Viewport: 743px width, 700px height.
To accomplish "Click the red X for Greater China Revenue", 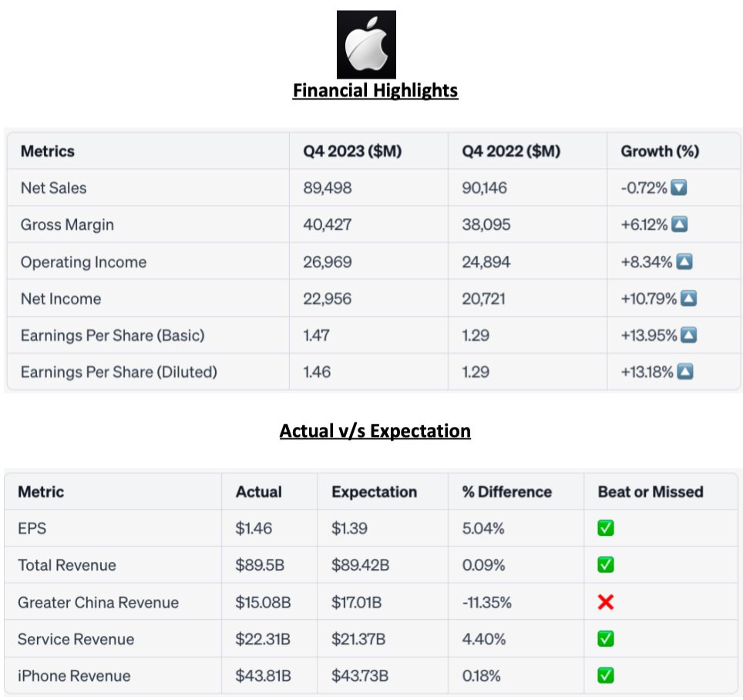I will pos(606,602).
